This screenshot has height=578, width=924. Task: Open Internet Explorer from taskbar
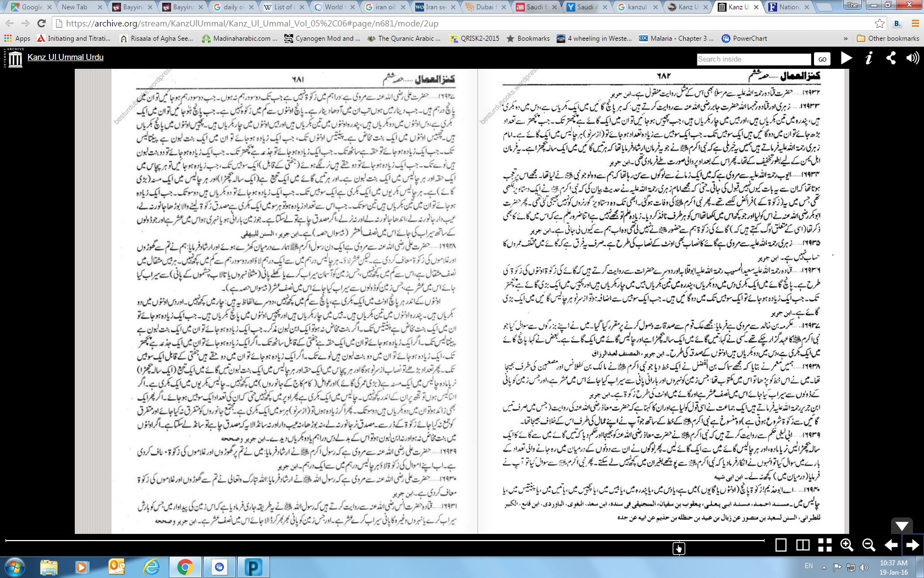pos(151,567)
